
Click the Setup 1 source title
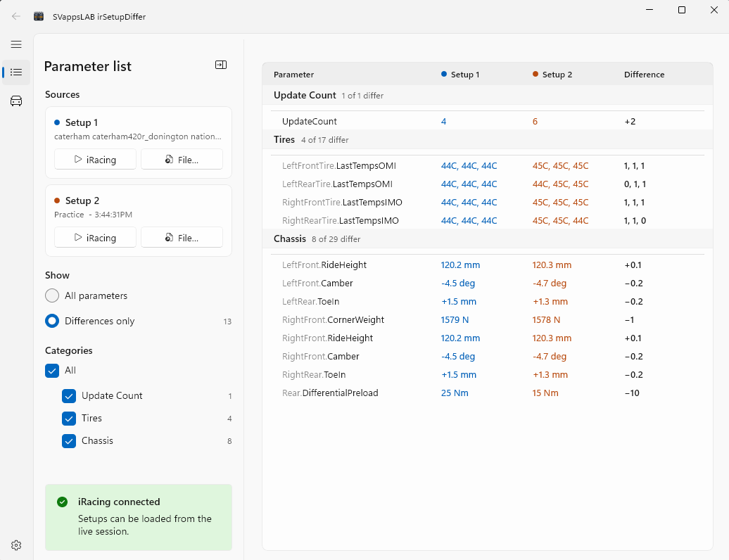pyautogui.click(x=82, y=122)
